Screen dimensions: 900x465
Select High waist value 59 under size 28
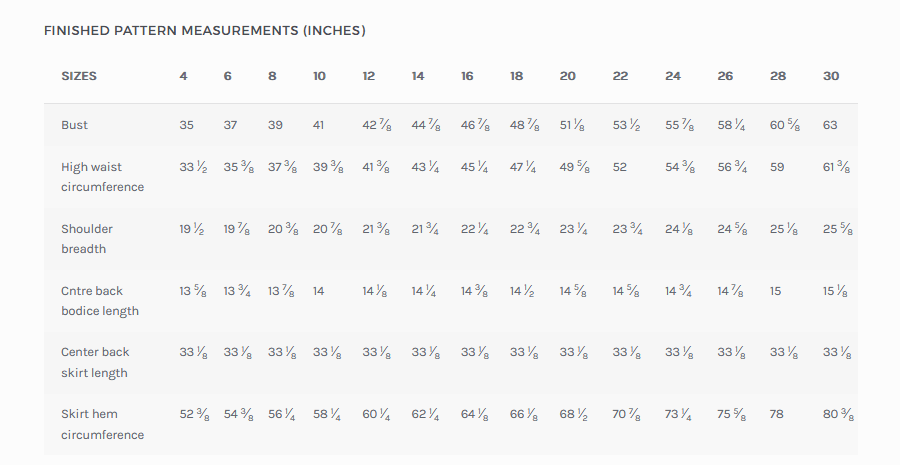pyautogui.click(x=777, y=167)
